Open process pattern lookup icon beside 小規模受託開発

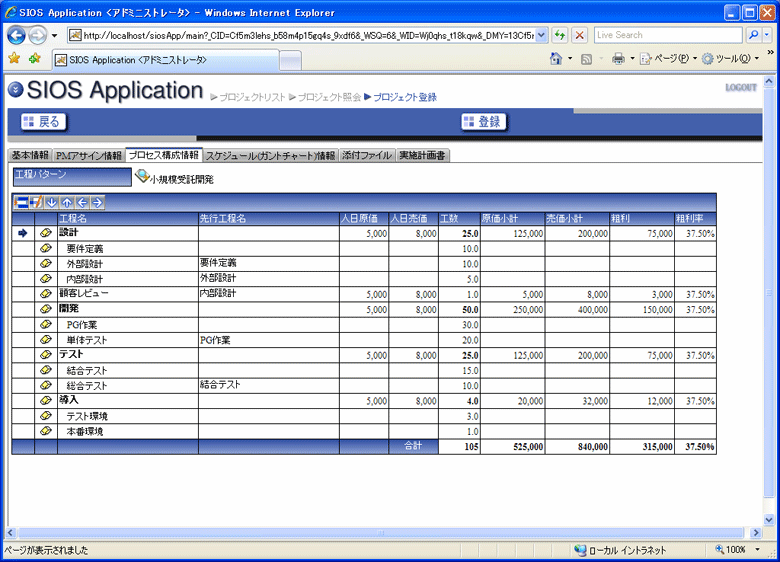tap(142, 176)
